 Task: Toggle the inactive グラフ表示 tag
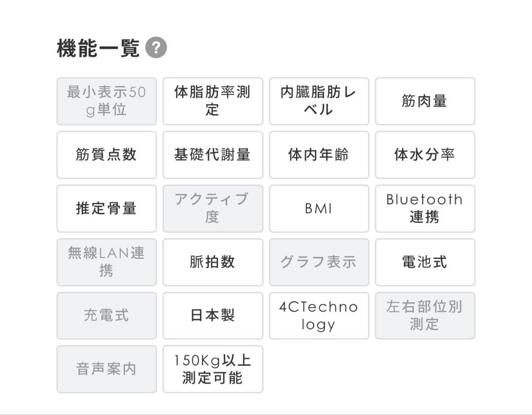319,262
